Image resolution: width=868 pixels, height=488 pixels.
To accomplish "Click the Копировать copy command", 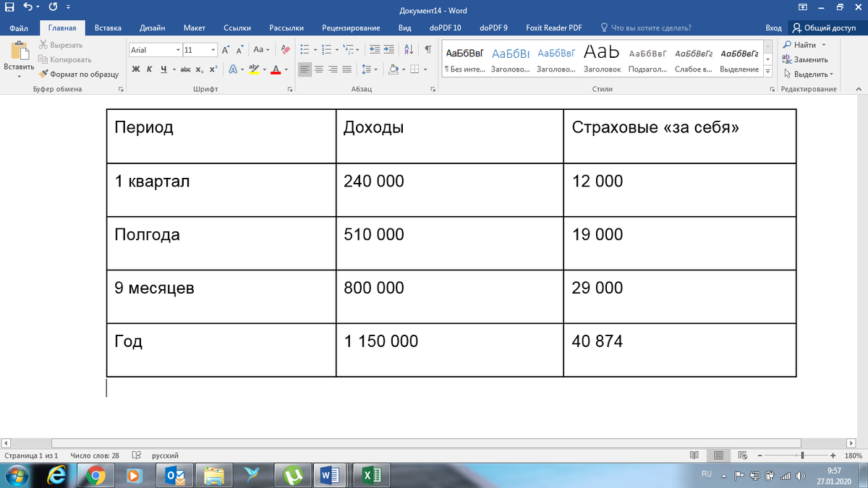I will pyautogui.click(x=64, y=59).
